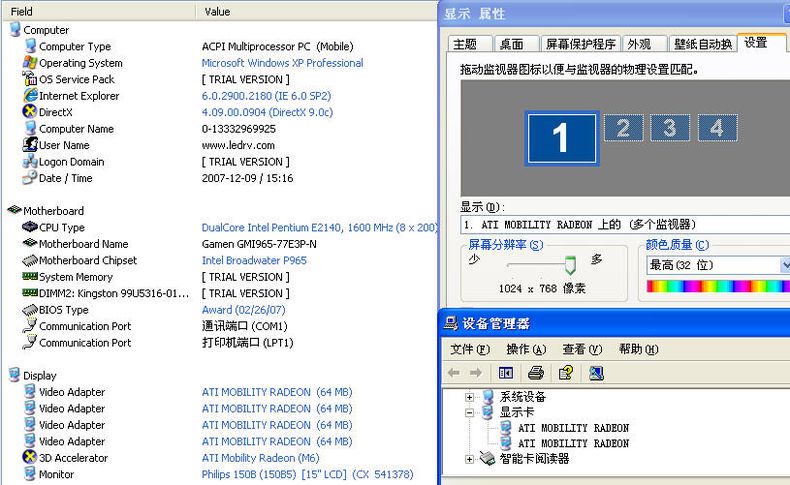Expand the 系统设备 tree node
This screenshot has width=790, height=485.
[x=470, y=397]
